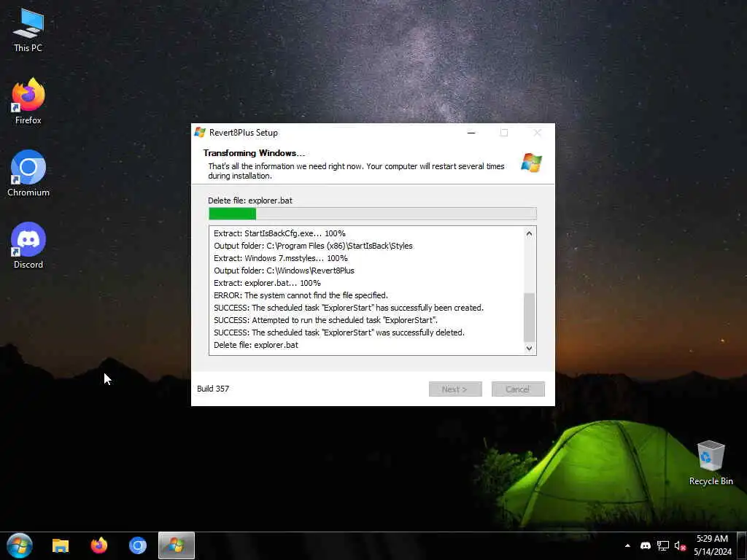Click the install log scrollbar thumb
The width and height of the screenshot is (747, 560).
point(530,317)
